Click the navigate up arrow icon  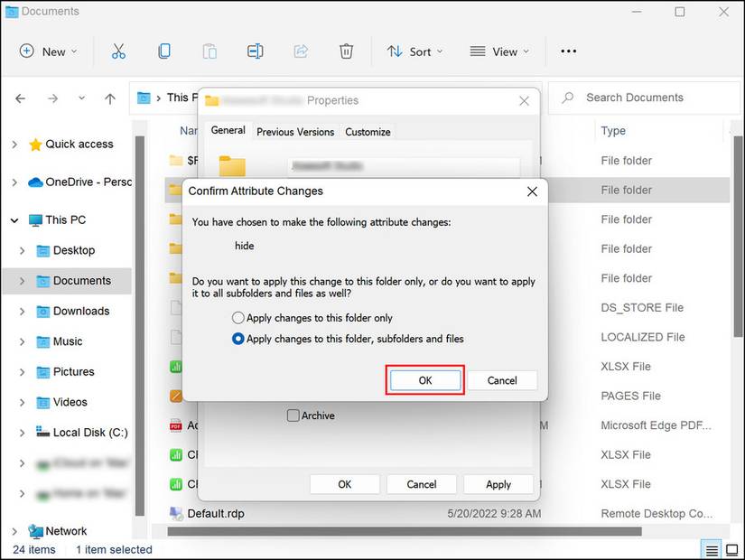109,98
